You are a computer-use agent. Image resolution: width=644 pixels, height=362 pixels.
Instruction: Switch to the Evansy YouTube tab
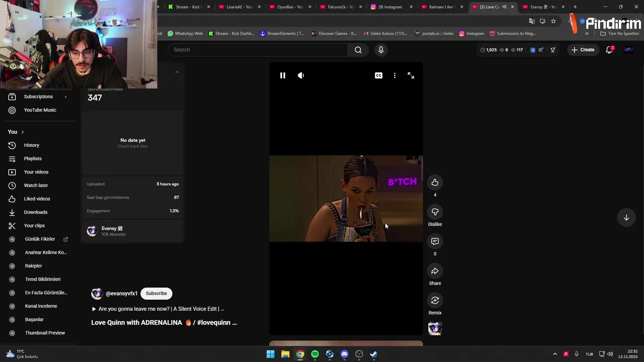[543, 7]
